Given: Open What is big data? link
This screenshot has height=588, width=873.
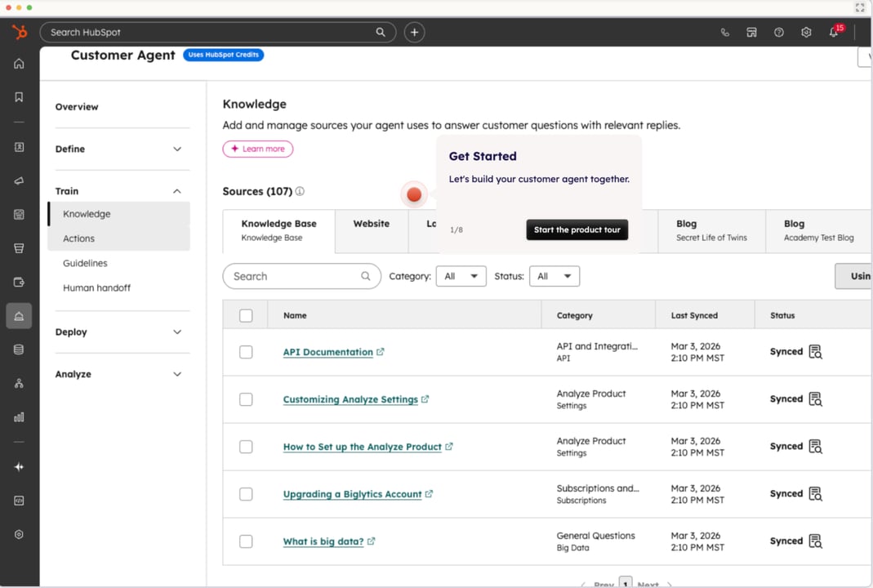Looking at the screenshot, I should click(323, 541).
